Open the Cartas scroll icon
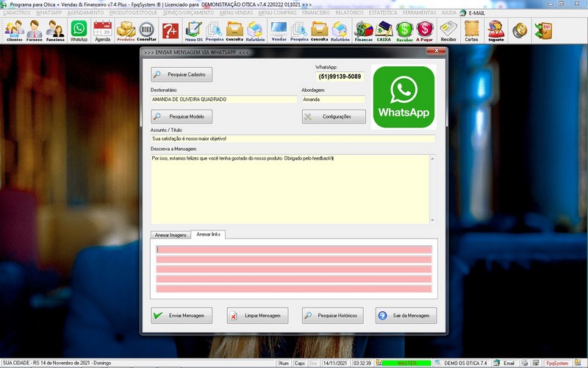 coord(471,31)
